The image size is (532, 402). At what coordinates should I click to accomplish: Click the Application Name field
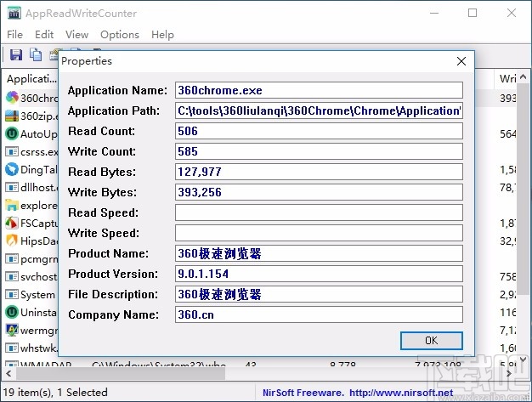click(x=319, y=90)
